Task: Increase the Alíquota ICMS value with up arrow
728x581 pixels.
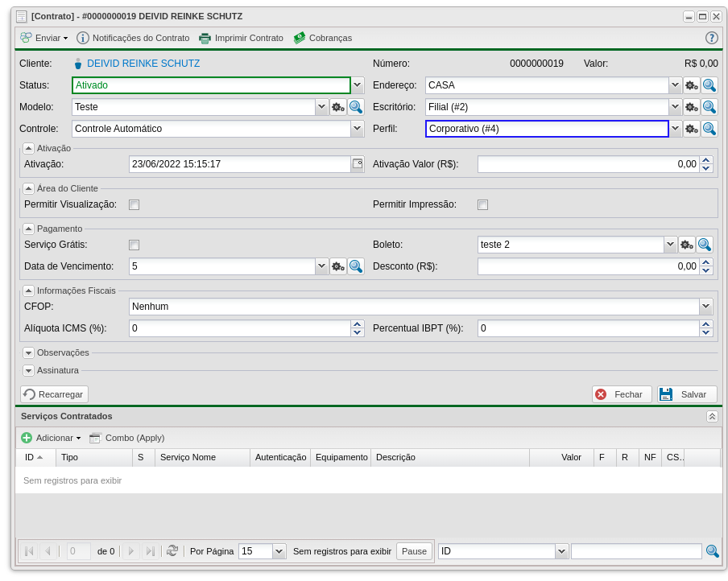Action: pyautogui.click(x=358, y=324)
